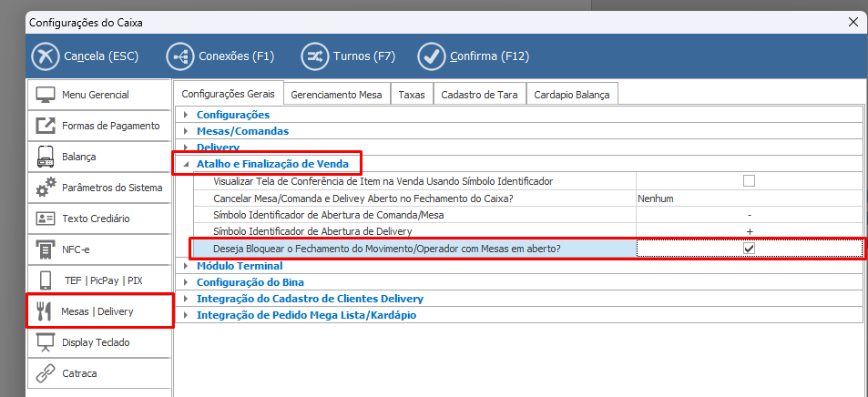Image resolution: width=868 pixels, height=397 pixels.
Task: Switch to Gerenciamento Mesa tab
Action: pos(337,94)
